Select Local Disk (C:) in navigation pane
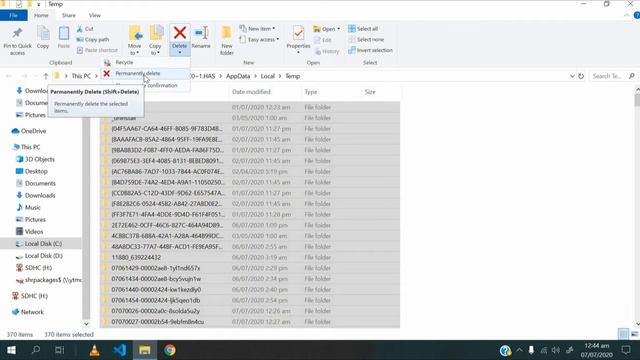This screenshot has height=360, width=640. (43, 244)
